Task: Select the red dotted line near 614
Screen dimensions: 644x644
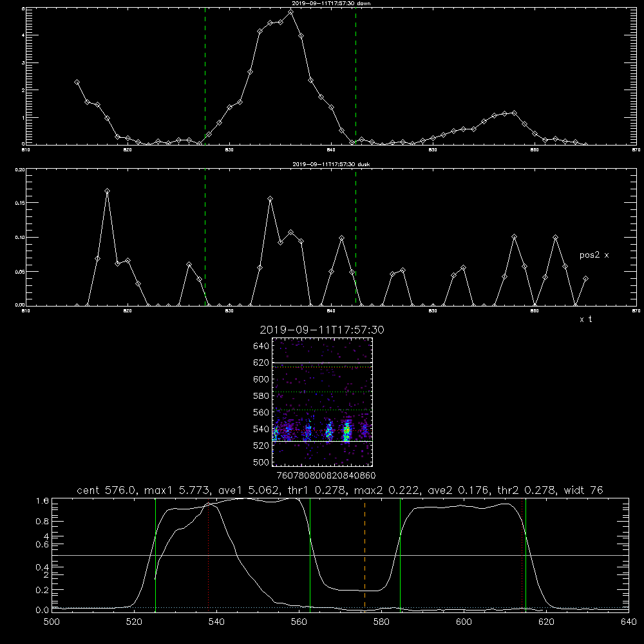Action: pos(522,554)
